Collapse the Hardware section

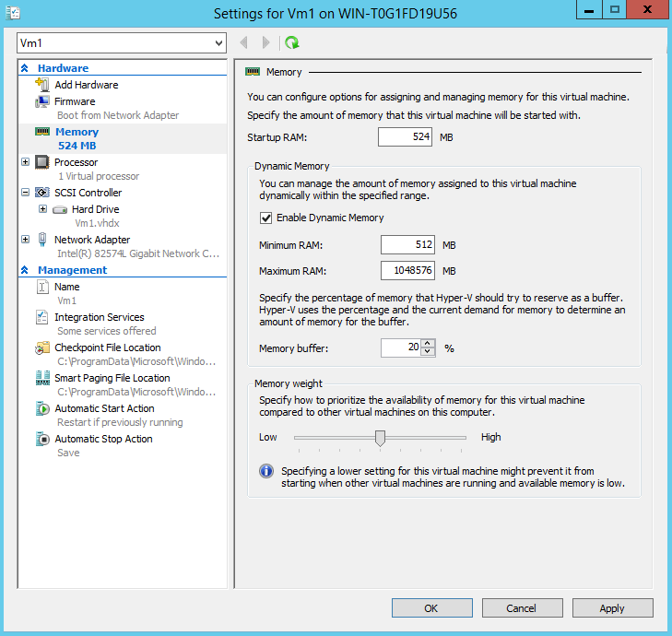[x=25, y=68]
